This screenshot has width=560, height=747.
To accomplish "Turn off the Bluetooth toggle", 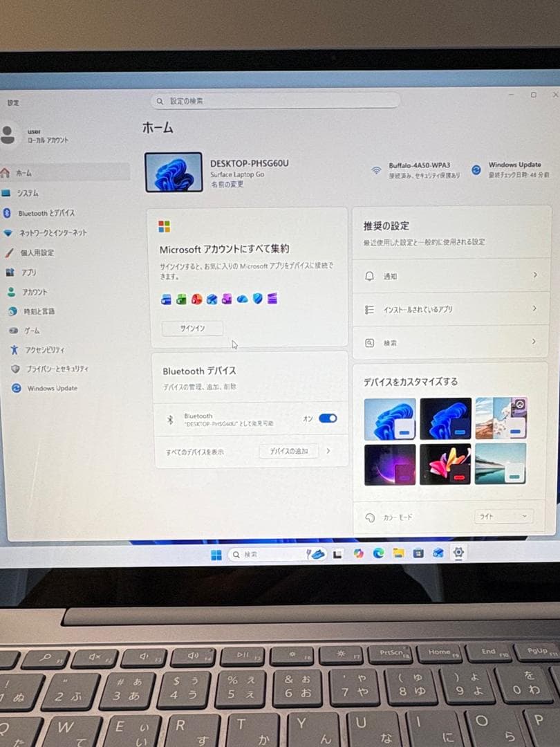I will pyautogui.click(x=329, y=418).
